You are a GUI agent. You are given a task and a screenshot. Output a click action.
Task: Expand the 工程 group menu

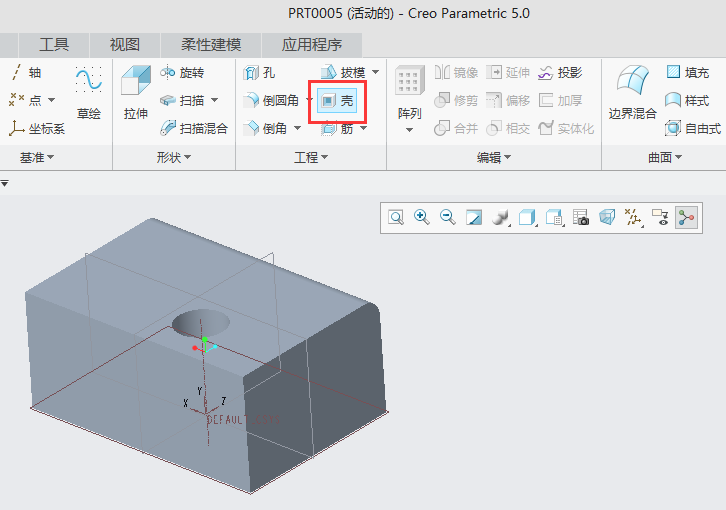coord(311,157)
